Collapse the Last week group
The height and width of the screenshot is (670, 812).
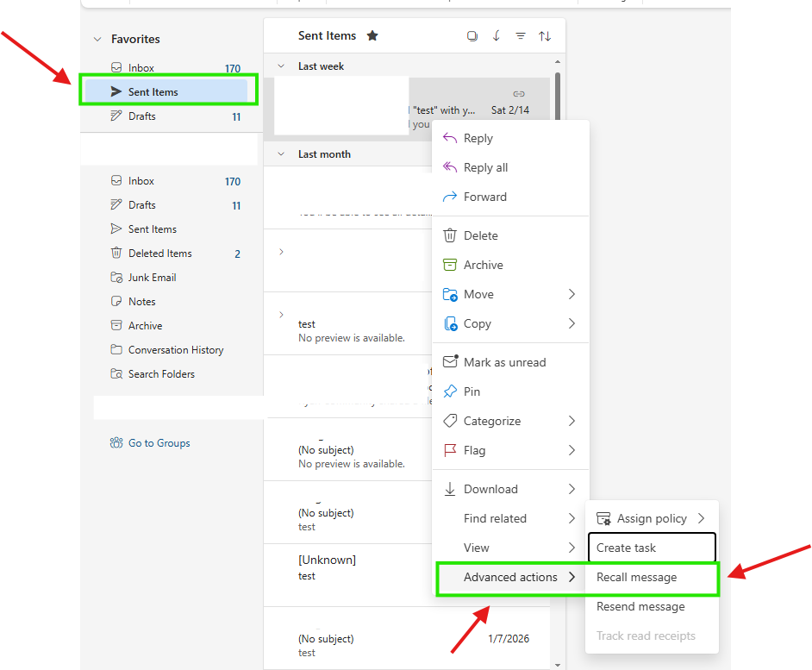click(281, 66)
